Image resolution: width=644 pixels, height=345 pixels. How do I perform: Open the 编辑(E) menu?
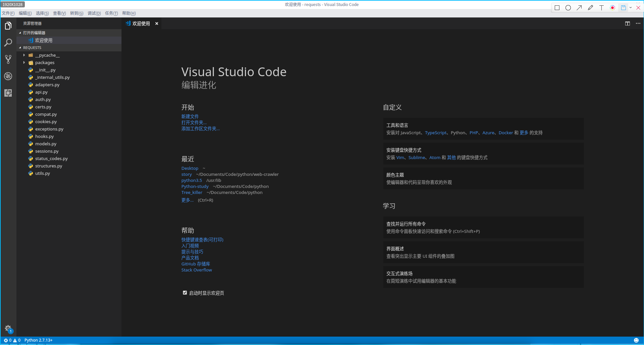coord(25,13)
